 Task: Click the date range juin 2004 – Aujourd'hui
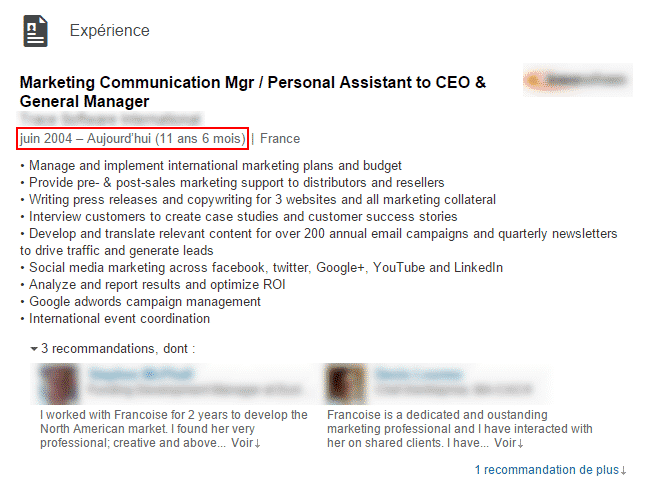132,138
